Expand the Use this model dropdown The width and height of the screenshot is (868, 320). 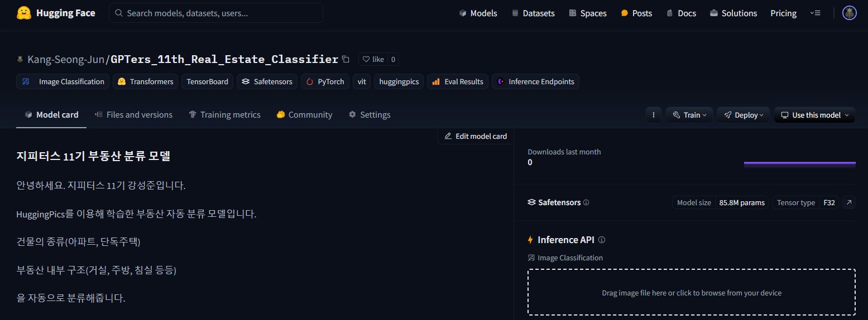(x=814, y=115)
